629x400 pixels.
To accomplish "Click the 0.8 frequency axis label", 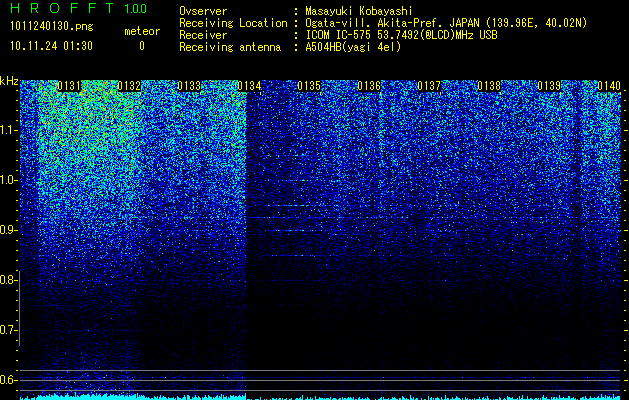I will click(x=7, y=280).
